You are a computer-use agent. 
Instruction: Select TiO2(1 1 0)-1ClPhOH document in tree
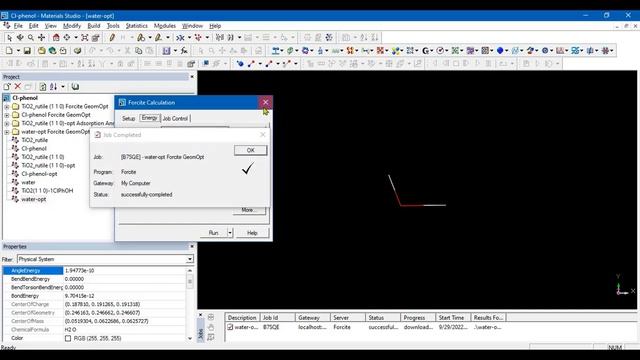(47, 191)
